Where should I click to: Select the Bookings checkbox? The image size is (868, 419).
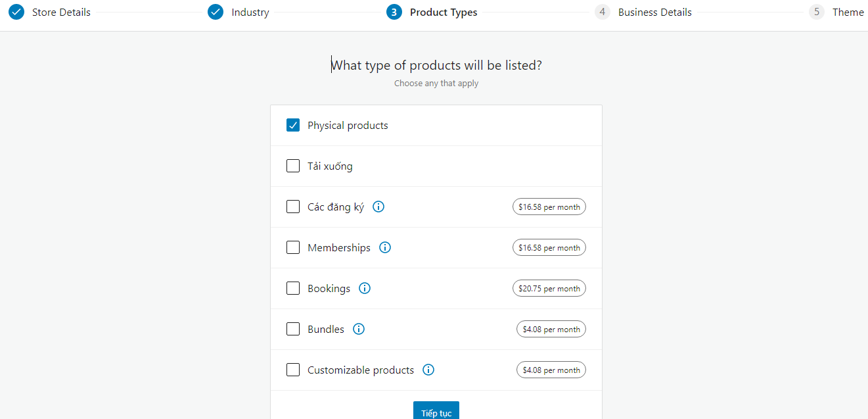click(293, 288)
